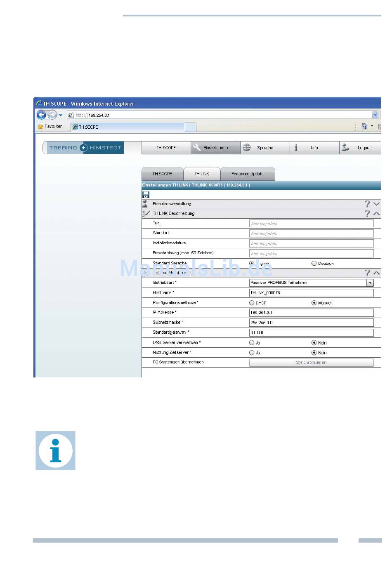Choose Nein for Nutzung Zeitserver
392x580 pixels.
(x=314, y=353)
